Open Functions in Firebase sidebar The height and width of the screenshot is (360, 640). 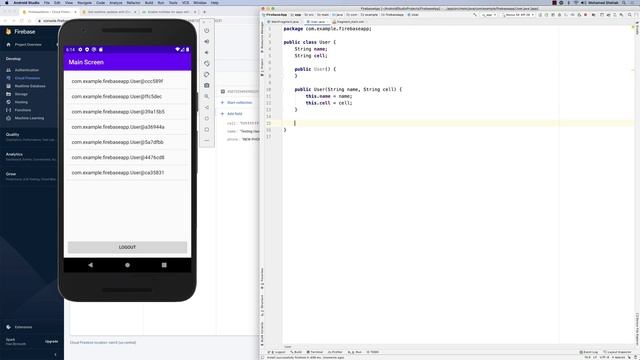pyautogui.click(x=23, y=110)
